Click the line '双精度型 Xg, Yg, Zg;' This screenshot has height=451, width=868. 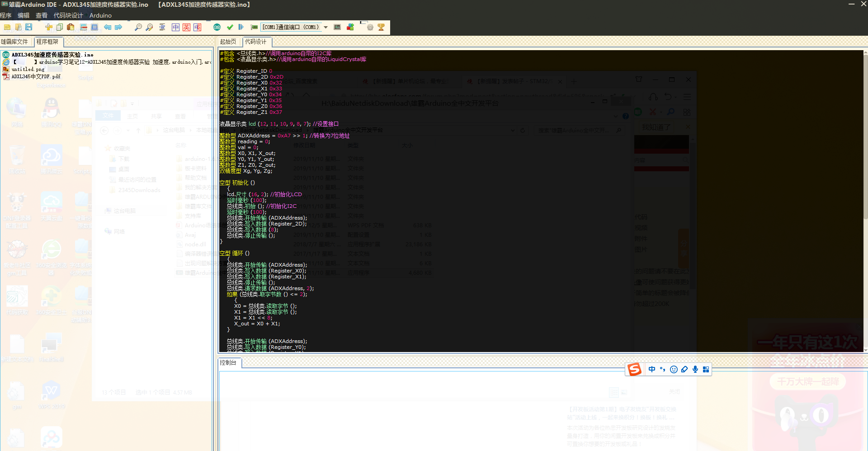[246, 171]
